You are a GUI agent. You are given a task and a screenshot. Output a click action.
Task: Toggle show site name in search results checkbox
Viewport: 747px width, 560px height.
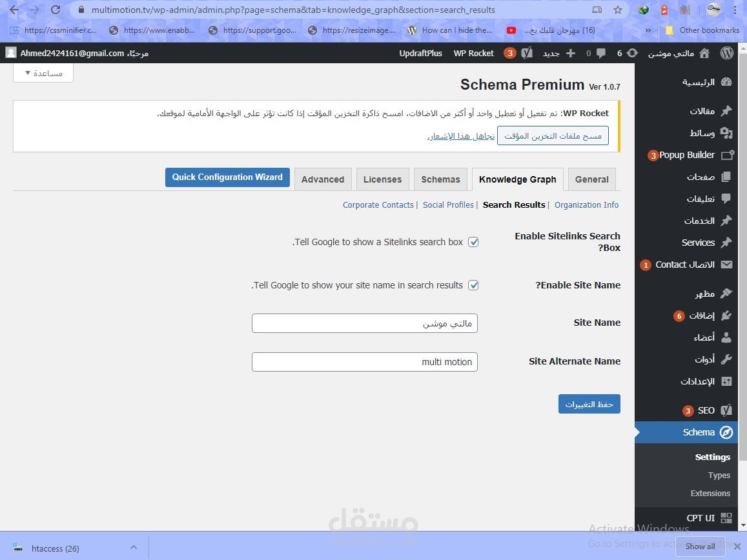tap(473, 285)
